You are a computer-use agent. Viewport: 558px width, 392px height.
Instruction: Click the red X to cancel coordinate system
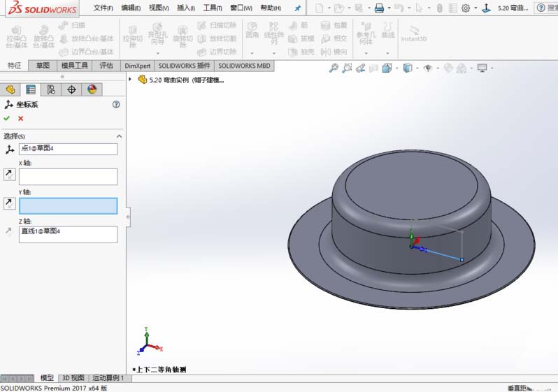tap(21, 119)
